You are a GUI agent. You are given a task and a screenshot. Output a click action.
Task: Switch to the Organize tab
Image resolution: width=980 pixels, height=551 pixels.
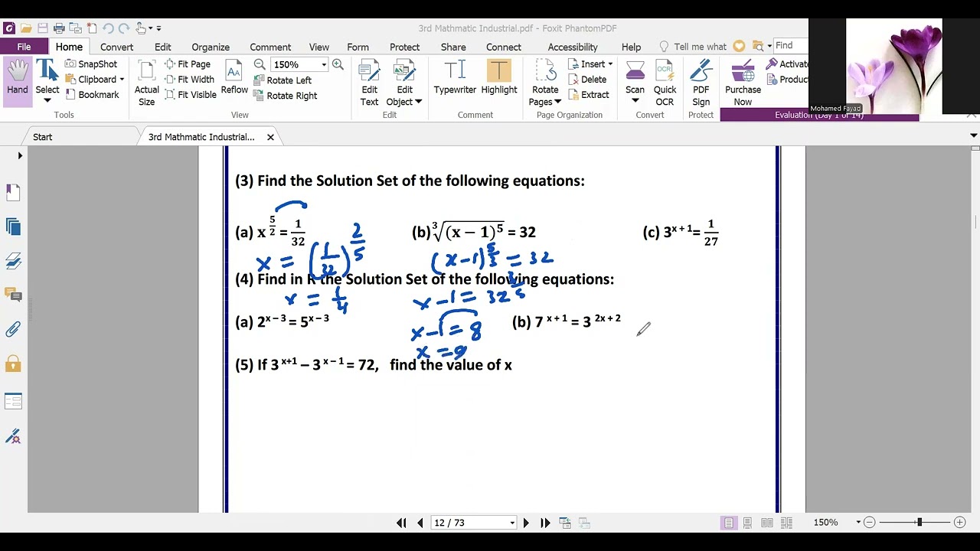pyautogui.click(x=211, y=47)
